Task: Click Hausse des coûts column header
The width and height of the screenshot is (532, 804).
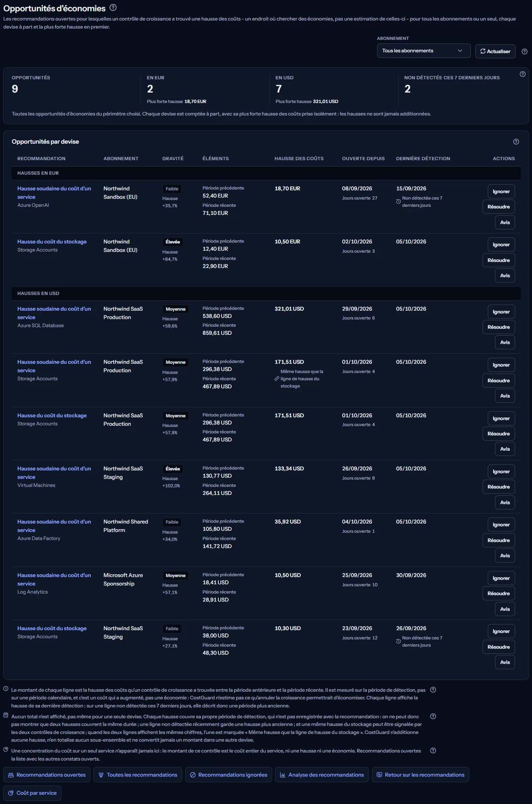Action: tap(299, 159)
